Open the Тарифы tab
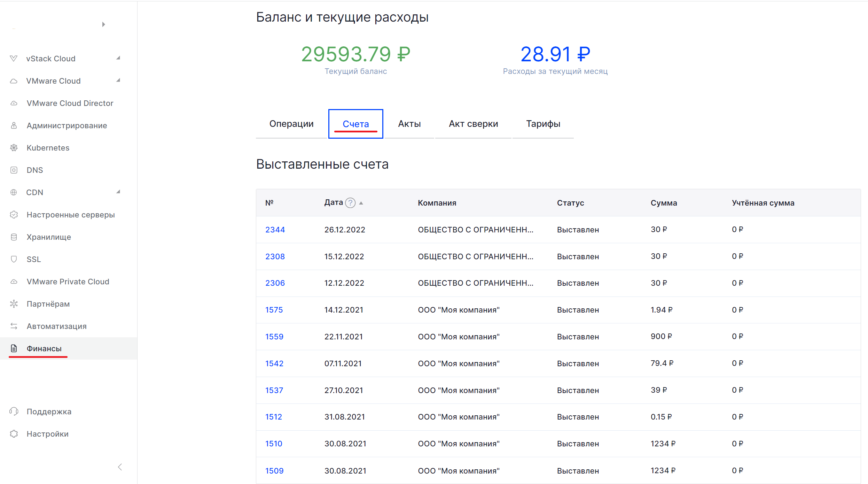This screenshot has height=484, width=868. (543, 124)
